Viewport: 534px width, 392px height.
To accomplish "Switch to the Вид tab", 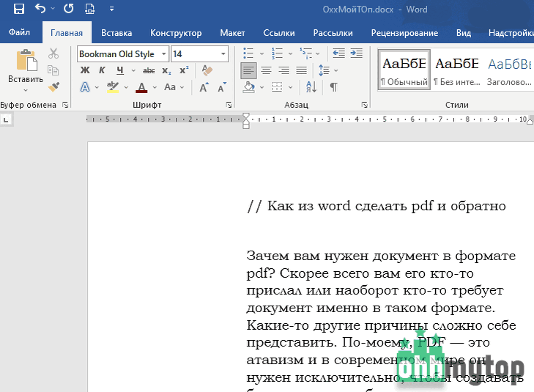I will 464,33.
